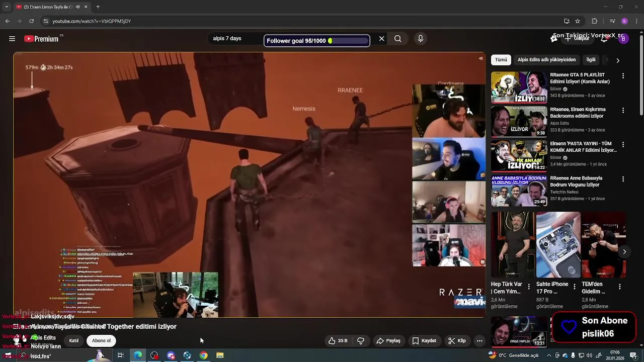Clear the YouTube search query
644x362 pixels.
(x=382, y=39)
